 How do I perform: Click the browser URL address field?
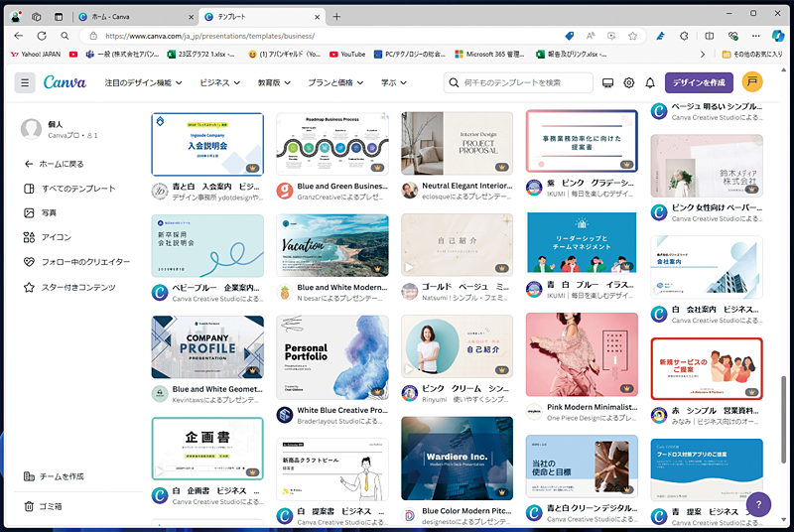point(325,36)
